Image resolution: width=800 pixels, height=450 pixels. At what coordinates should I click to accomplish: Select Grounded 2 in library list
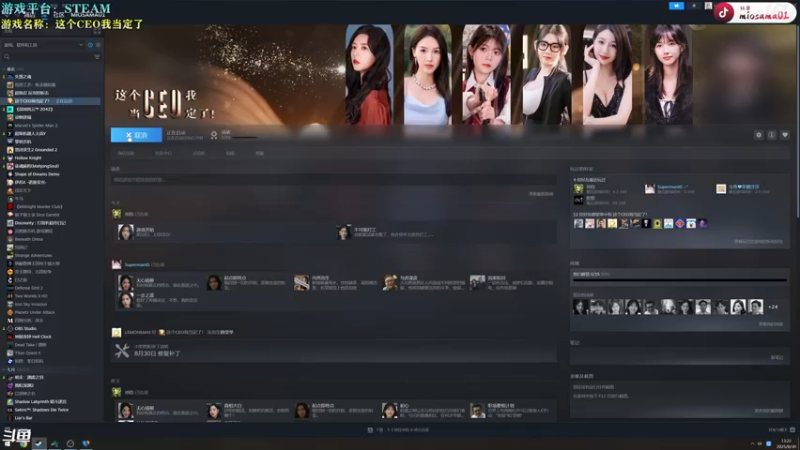(36, 149)
